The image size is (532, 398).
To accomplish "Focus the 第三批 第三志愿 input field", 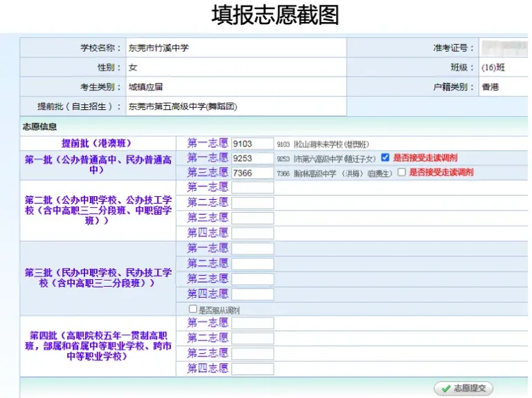I will 253,279.
